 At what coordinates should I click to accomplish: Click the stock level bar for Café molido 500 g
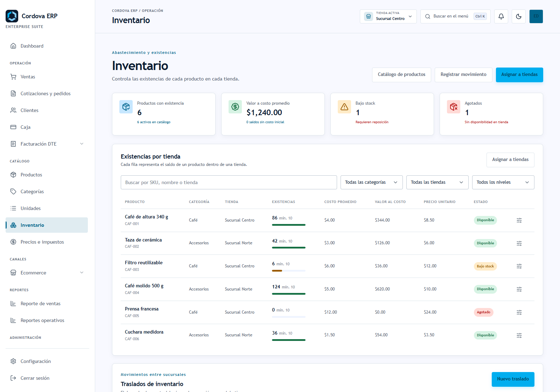click(289, 294)
